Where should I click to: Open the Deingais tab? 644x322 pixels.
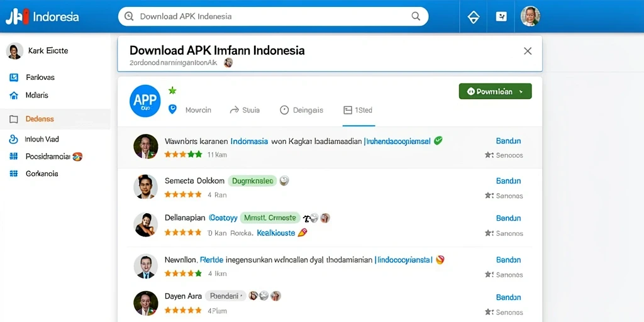(301, 110)
